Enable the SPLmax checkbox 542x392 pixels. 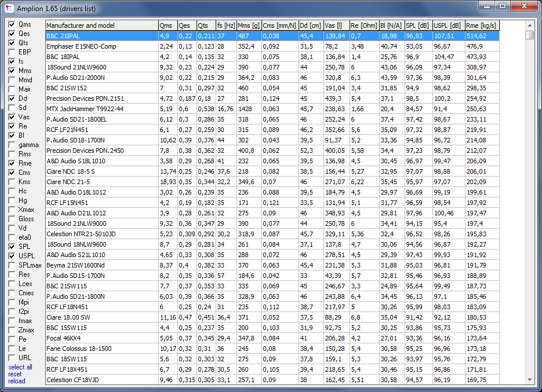(12, 265)
